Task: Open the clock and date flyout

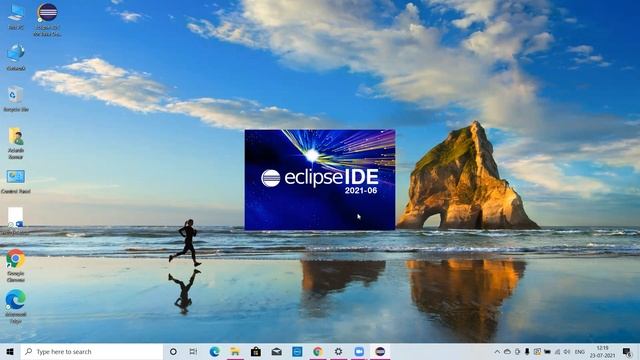Action: click(x=603, y=351)
